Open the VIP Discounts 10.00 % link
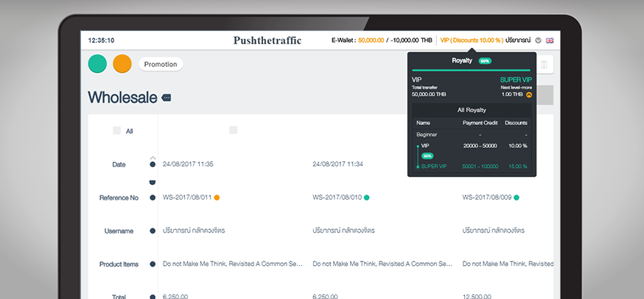Viewport: 644px width, 299px height. click(470, 41)
